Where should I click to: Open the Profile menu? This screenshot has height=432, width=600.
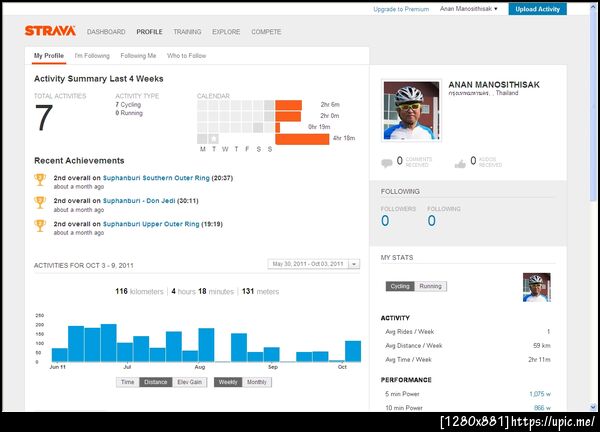pyautogui.click(x=149, y=32)
